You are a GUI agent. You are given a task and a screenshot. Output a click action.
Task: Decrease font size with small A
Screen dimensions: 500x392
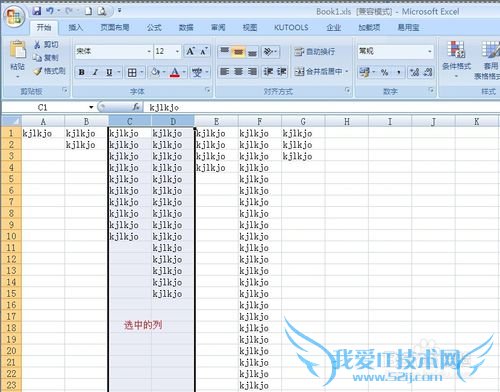tap(204, 51)
